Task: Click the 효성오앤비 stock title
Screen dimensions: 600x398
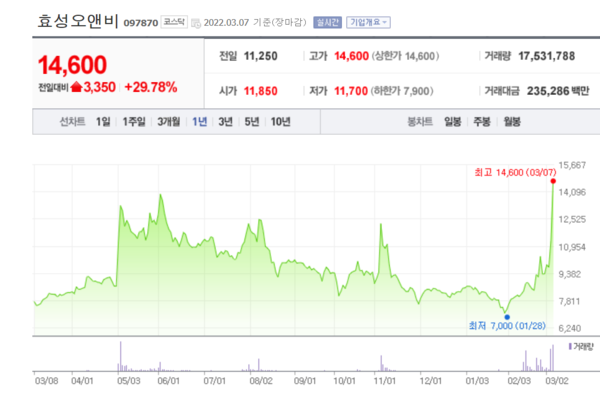Action: 78,21
